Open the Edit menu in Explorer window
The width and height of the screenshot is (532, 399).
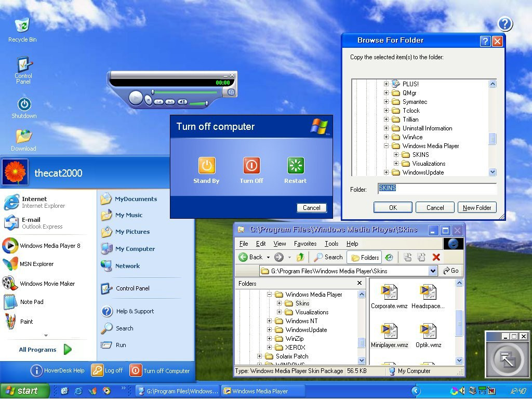click(261, 244)
